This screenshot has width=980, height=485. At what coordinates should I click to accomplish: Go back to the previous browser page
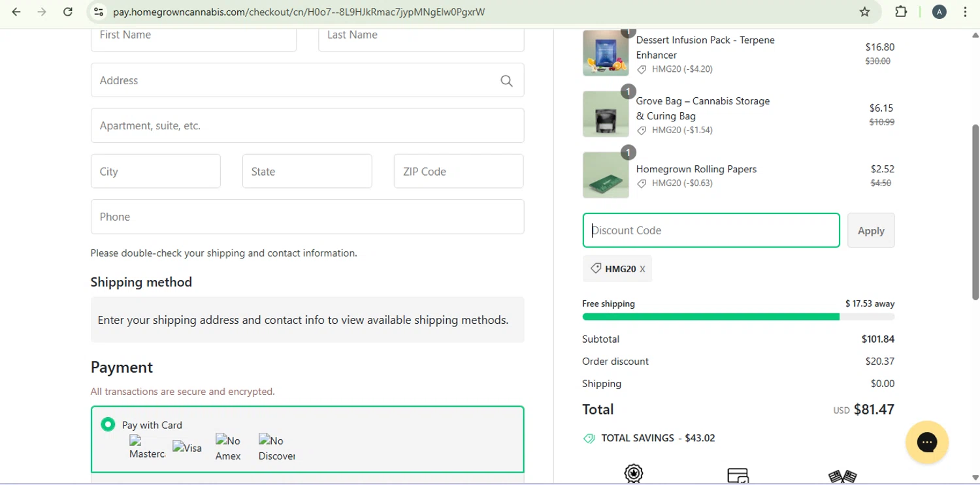(16, 12)
